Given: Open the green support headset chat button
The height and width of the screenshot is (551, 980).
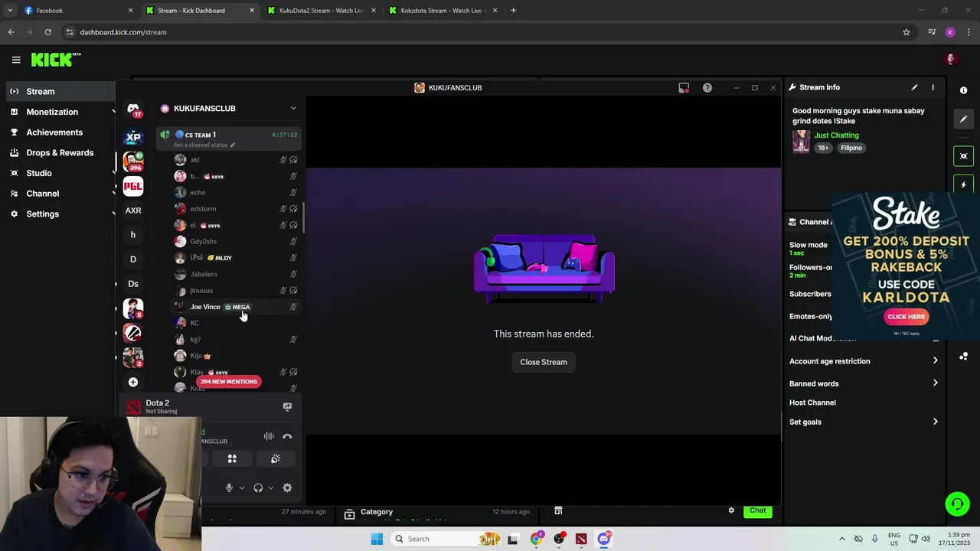Looking at the screenshot, I should pyautogui.click(x=956, y=504).
